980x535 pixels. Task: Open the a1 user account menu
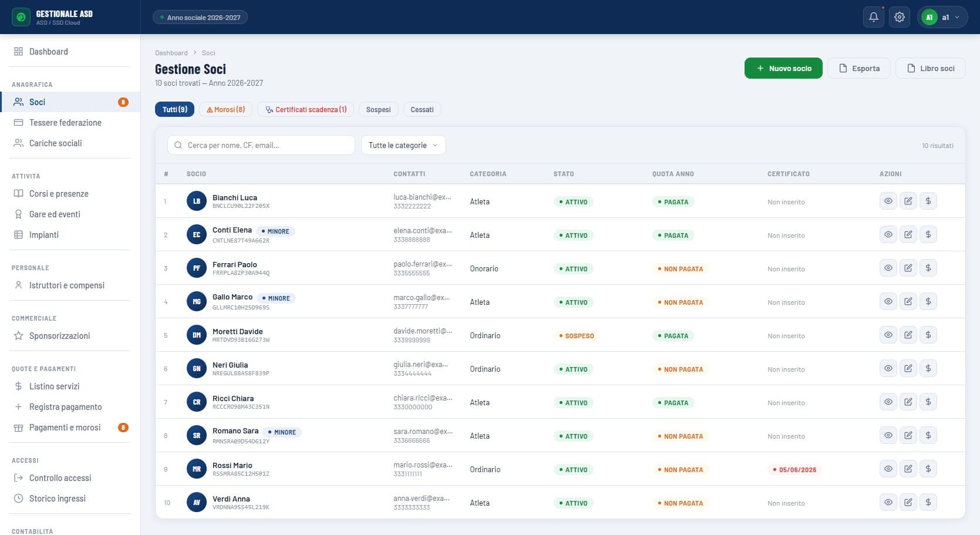click(942, 17)
